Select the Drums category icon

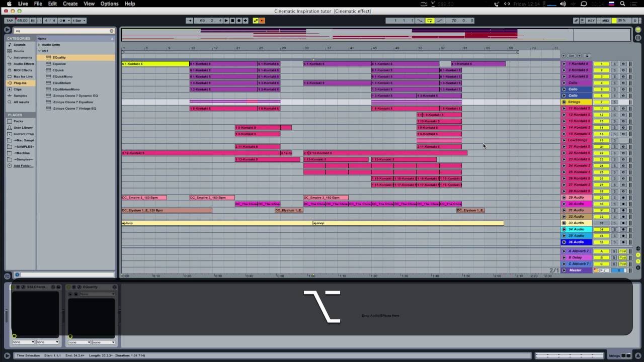[10, 51]
